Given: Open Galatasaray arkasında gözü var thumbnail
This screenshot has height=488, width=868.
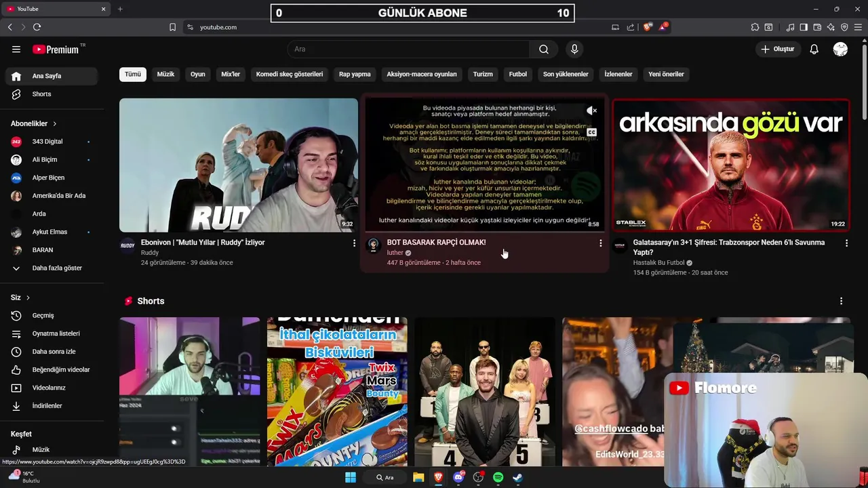Looking at the screenshot, I should (731, 165).
